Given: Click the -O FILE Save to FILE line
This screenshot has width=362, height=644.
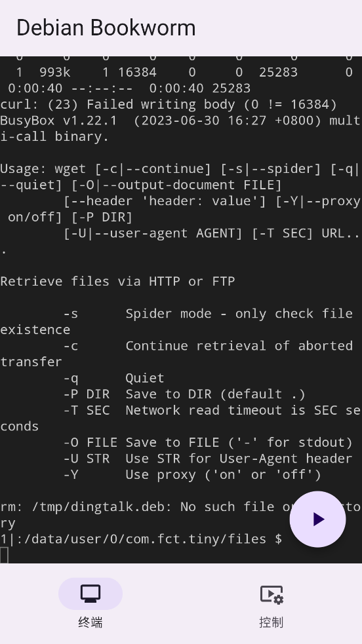Looking at the screenshot, I should [x=208, y=442].
